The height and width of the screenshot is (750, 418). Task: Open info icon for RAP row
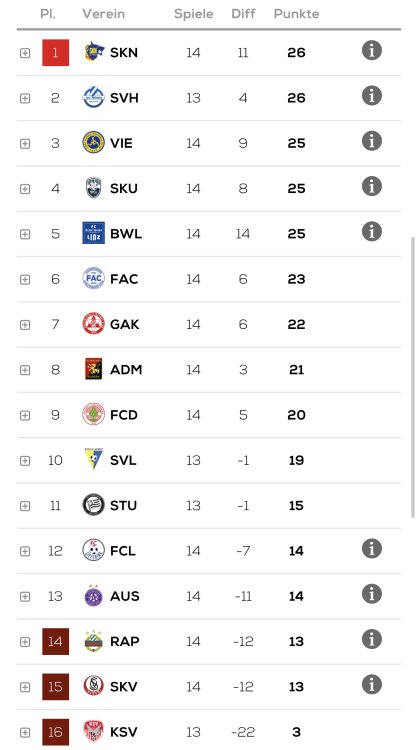(372, 640)
